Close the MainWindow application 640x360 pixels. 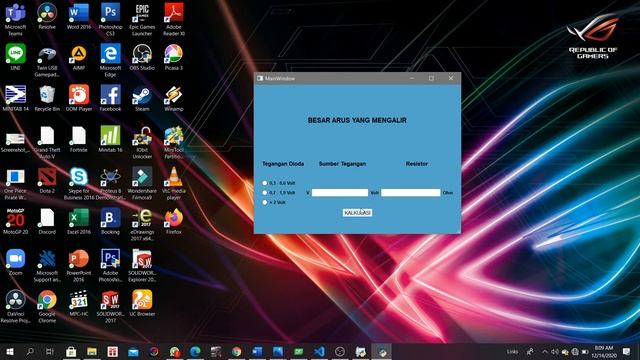pyautogui.click(x=451, y=78)
